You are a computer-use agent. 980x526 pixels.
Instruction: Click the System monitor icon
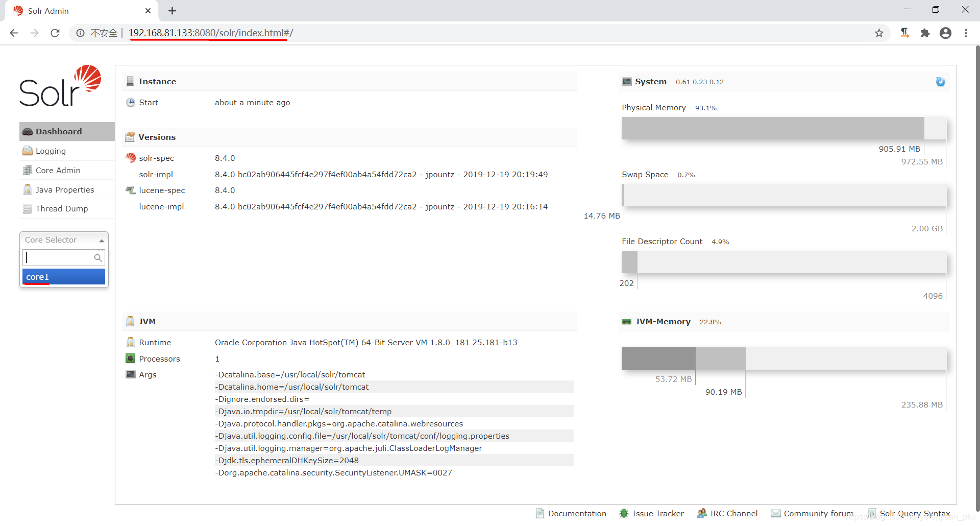[x=627, y=82]
